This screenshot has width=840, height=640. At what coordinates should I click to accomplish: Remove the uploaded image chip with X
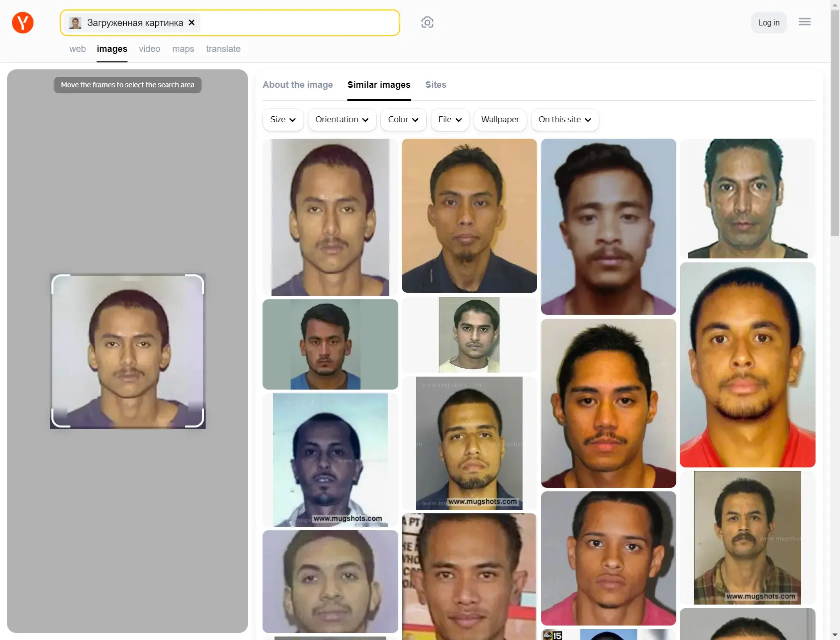click(x=192, y=22)
